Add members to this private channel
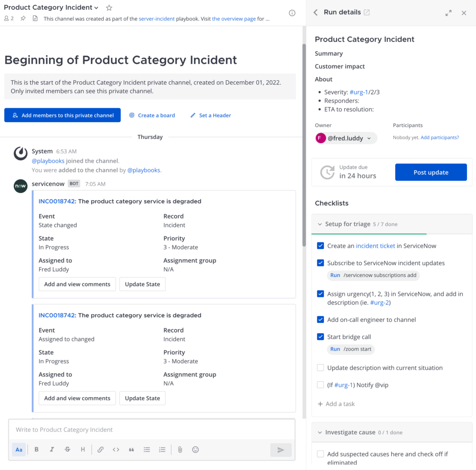This screenshot has width=476, height=470. [63, 115]
